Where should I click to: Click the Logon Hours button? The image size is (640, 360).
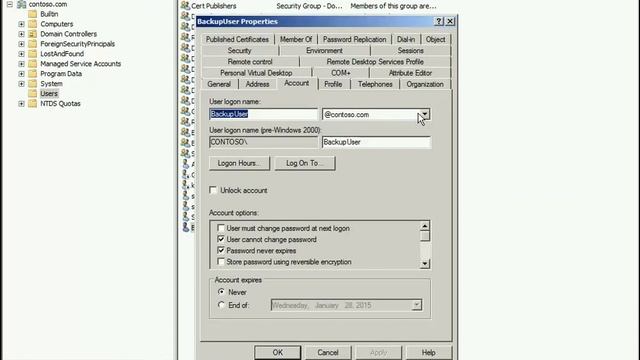239,163
